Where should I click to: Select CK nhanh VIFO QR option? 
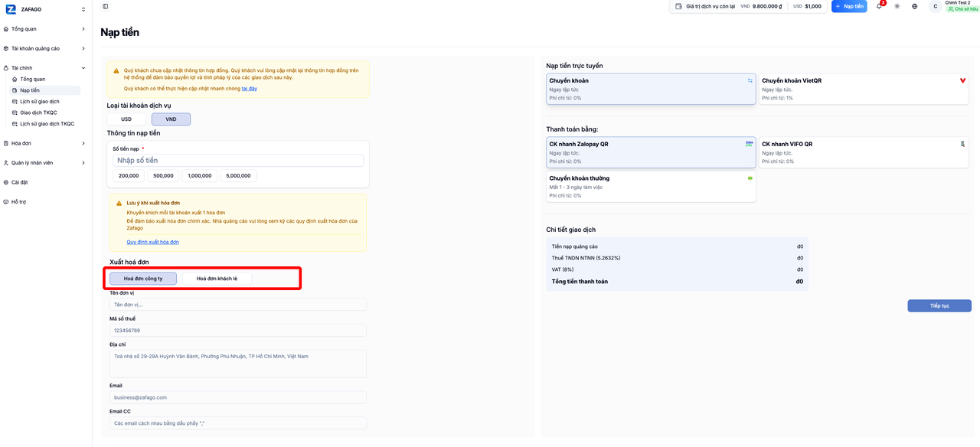coord(864,152)
